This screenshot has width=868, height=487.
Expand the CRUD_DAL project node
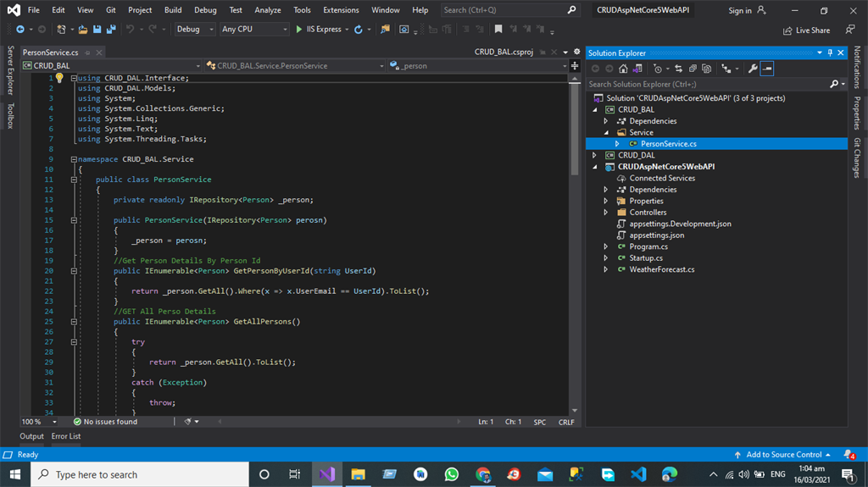[x=595, y=155]
